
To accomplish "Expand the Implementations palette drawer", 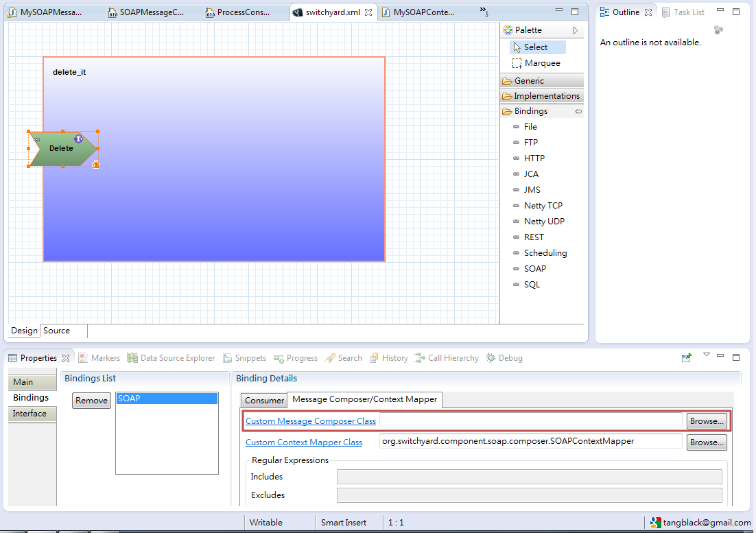I will [x=542, y=96].
